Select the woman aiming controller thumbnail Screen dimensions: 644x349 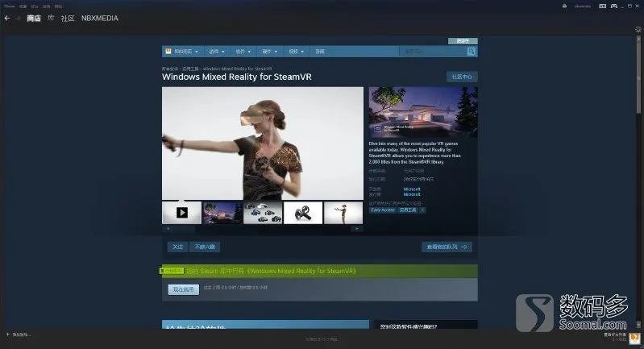[x=343, y=213]
